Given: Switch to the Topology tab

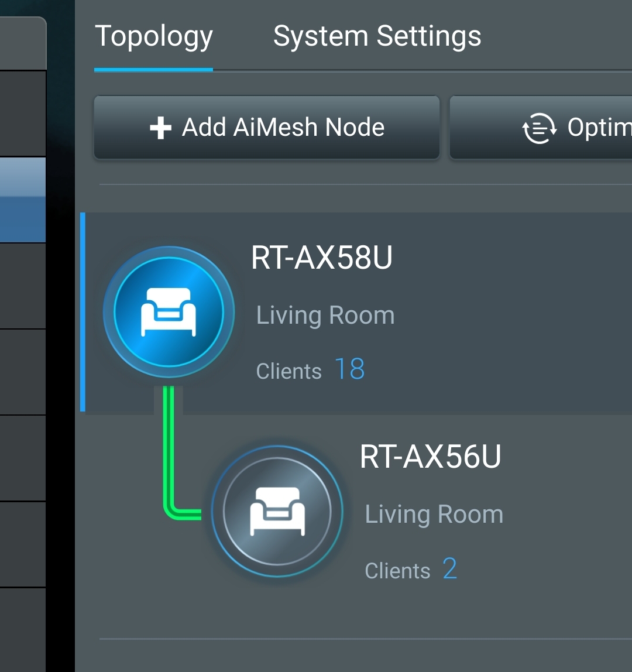Looking at the screenshot, I should pos(153,37).
